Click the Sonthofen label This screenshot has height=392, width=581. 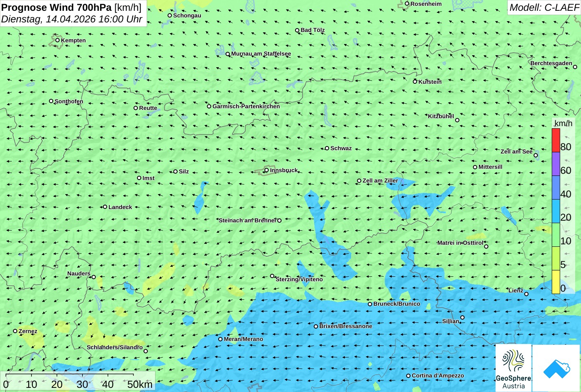[x=69, y=101]
